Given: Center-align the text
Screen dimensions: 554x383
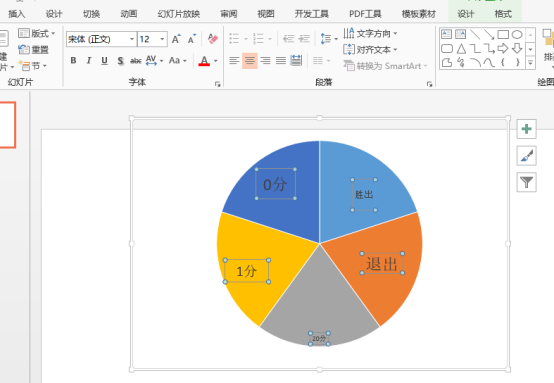Looking at the screenshot, I should [x=250, y=61].
